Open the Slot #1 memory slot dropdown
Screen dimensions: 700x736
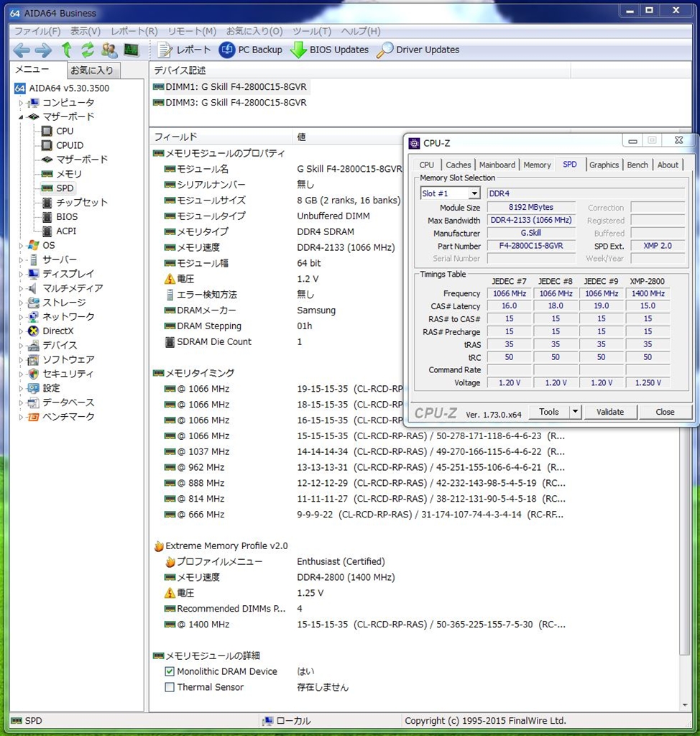(474, 193)
